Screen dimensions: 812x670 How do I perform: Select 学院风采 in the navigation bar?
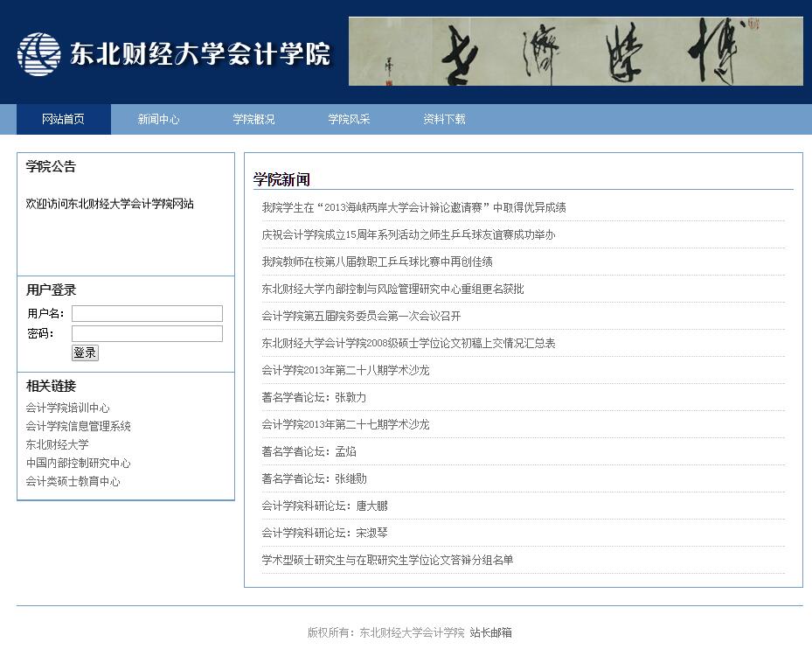[349, 120]
